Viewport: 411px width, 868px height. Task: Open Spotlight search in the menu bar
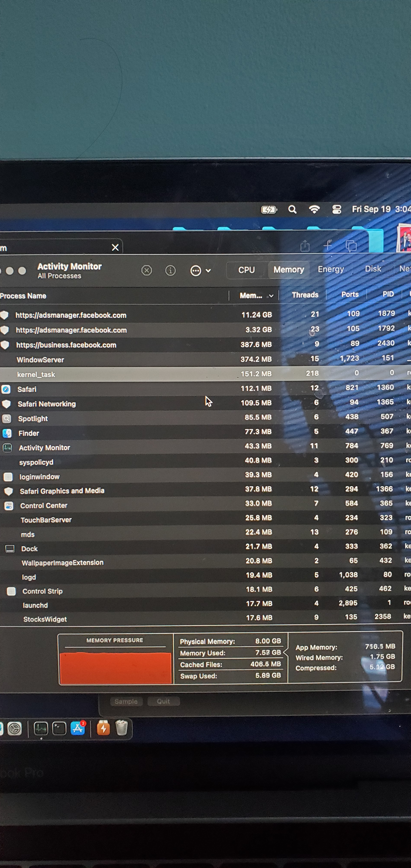(292, 210)
